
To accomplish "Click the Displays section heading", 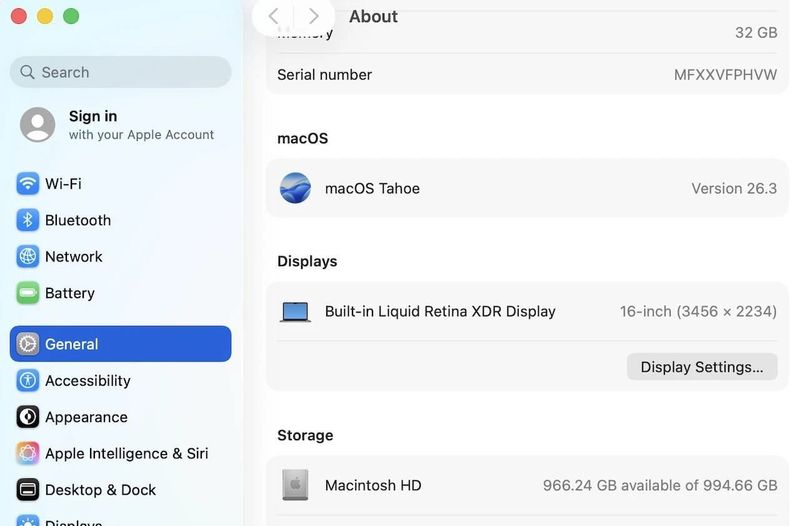I will point(307,261).
